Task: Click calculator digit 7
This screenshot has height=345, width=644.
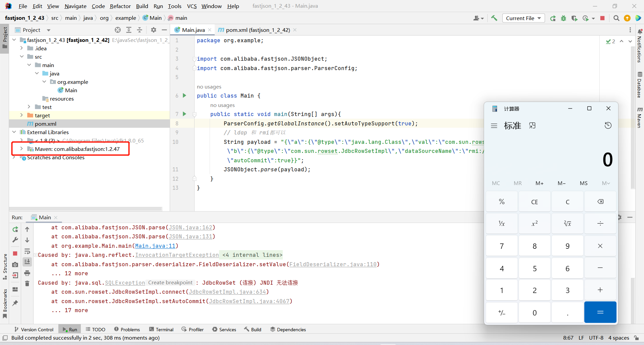Action: tap(501, 246)
